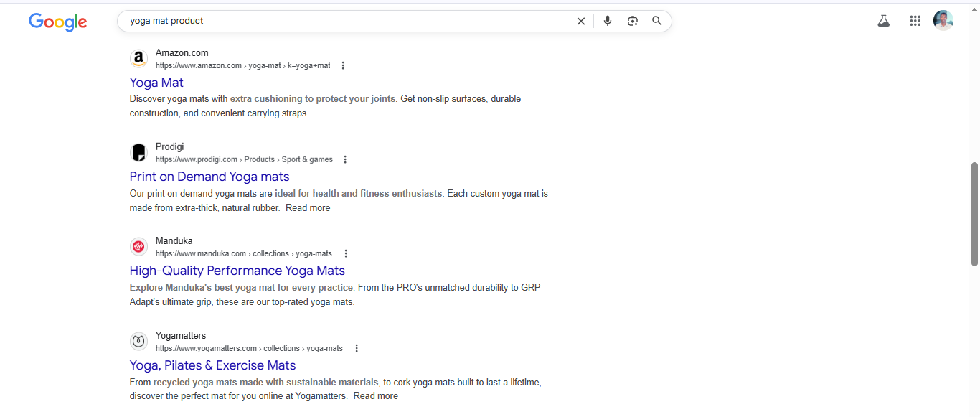
Task: Click the microphone icon for voice search
Action: coord(607,21)
